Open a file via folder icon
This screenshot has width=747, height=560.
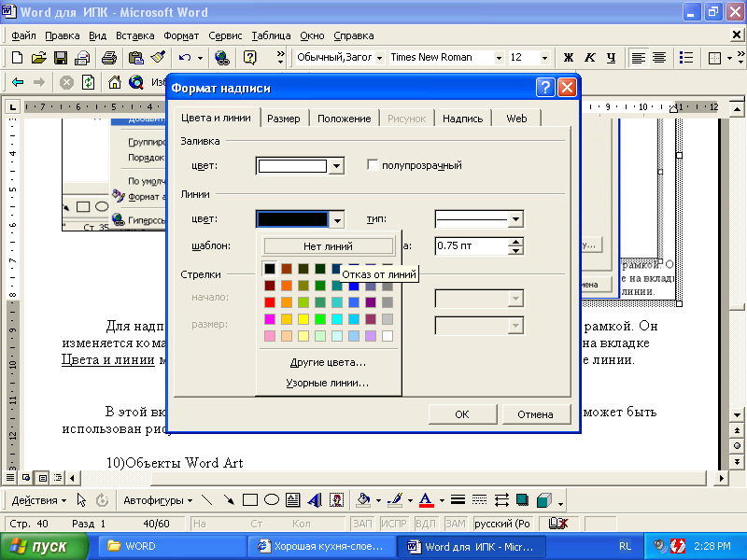(38, 58)
